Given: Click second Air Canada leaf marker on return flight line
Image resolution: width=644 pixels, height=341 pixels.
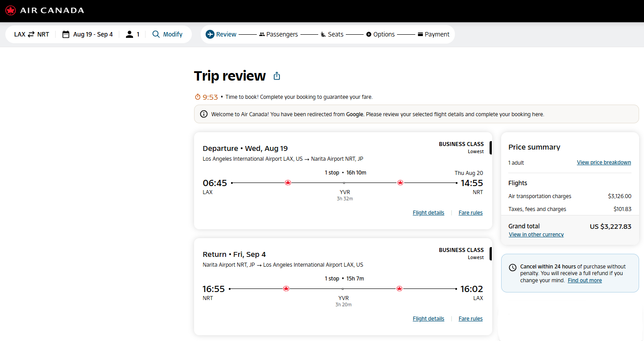Looking at the screenshot, I should coord(400,288).
